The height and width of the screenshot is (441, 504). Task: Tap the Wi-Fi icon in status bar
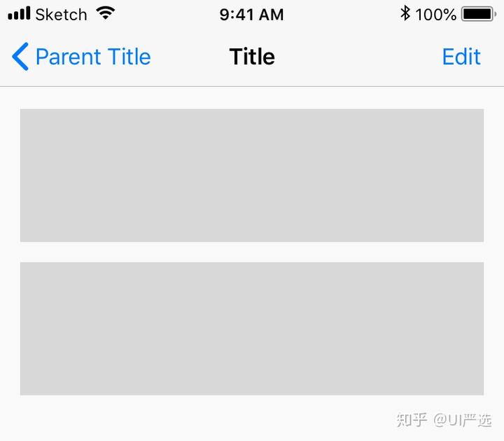(106, 13)
